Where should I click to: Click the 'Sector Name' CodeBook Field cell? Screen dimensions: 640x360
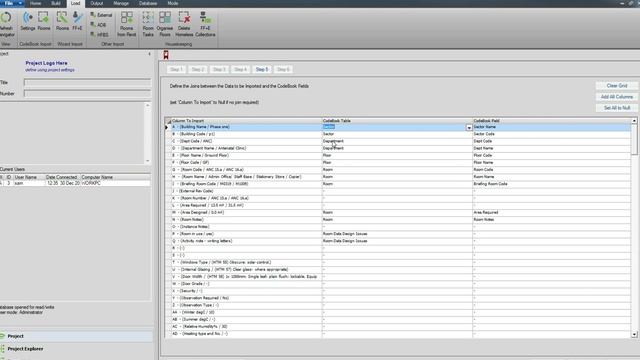pyautogui.click(x=551, y=127)
